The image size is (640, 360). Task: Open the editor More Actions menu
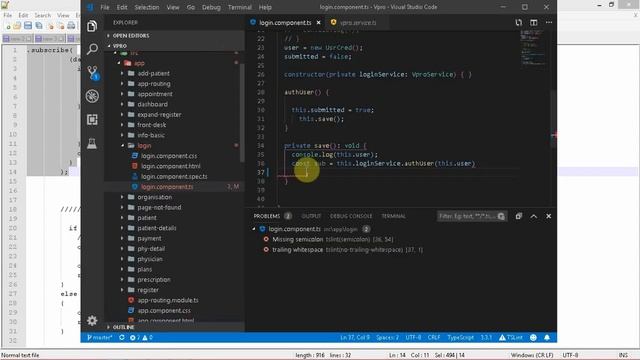pos(549,22)
